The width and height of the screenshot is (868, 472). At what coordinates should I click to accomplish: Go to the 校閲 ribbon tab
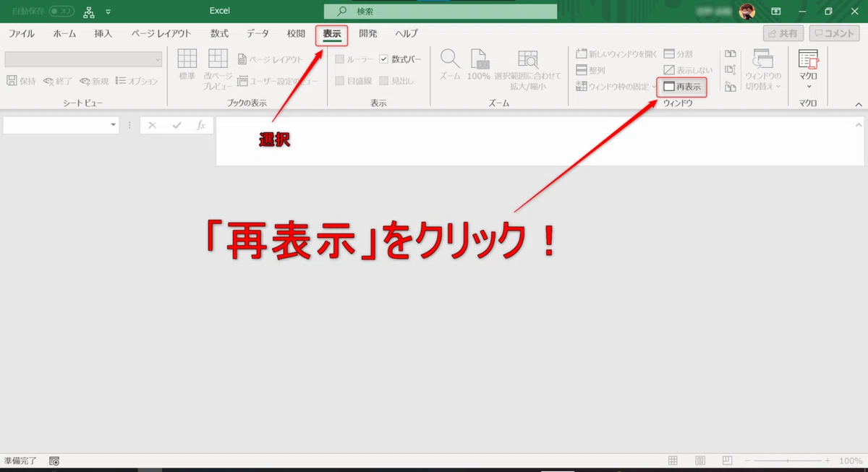(x=296, y=34)
